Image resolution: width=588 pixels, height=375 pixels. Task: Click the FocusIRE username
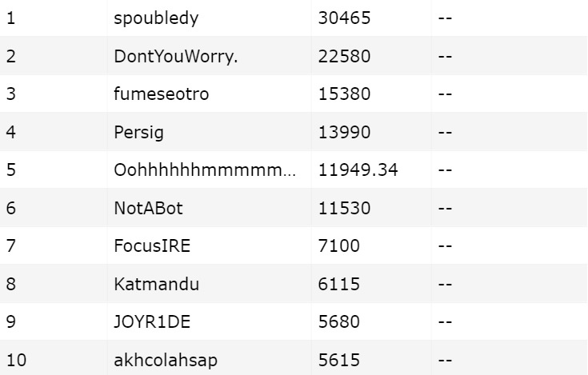pos(153,246)
